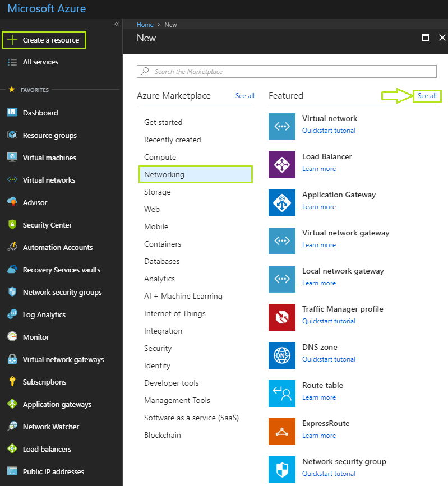Click the Application gateways sidebar icon
Image resolution: width=448 pixels, height=486 pixels.
click(x=12, y=404)
